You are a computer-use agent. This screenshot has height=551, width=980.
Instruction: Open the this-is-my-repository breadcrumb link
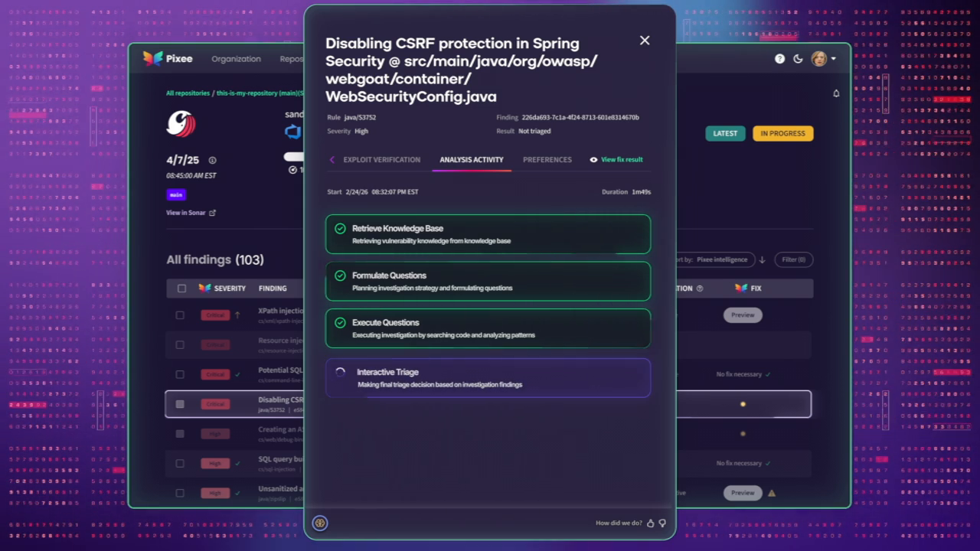(x=260, y=93)
